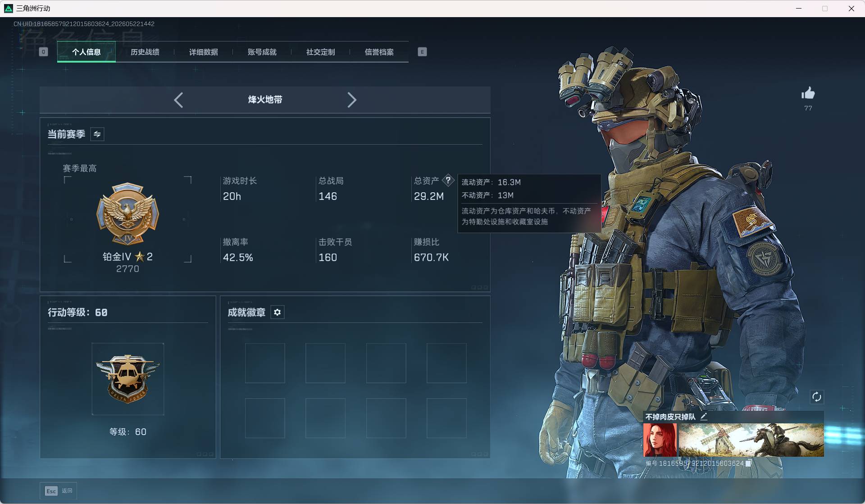Click the 等级：60 label under the badge

tap(128, 432)
